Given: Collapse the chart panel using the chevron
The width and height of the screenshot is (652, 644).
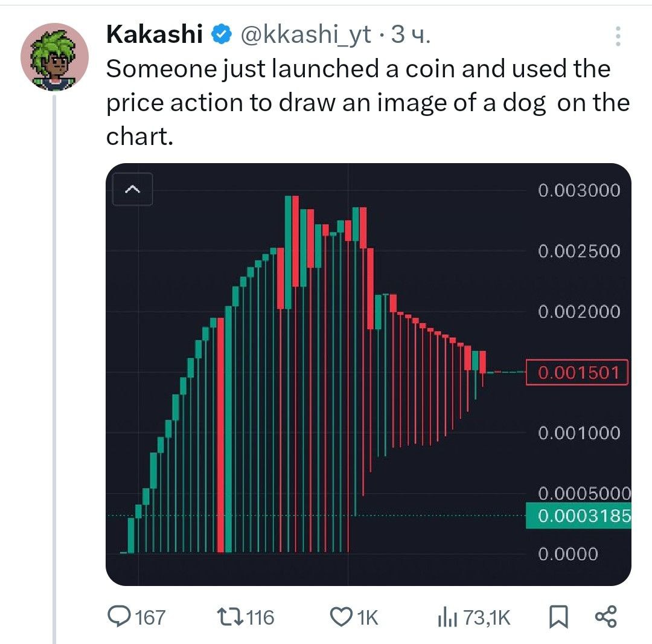Looking at the screenshot, I should pyautogui.click(x=133, y=189).
